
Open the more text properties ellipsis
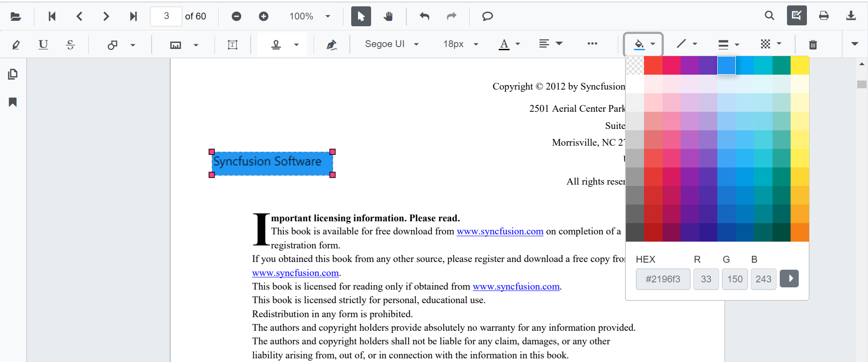tap(592, 44)
